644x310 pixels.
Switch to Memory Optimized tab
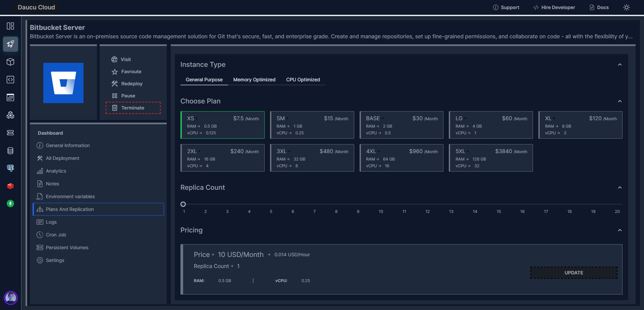click(x=254, y=80)
